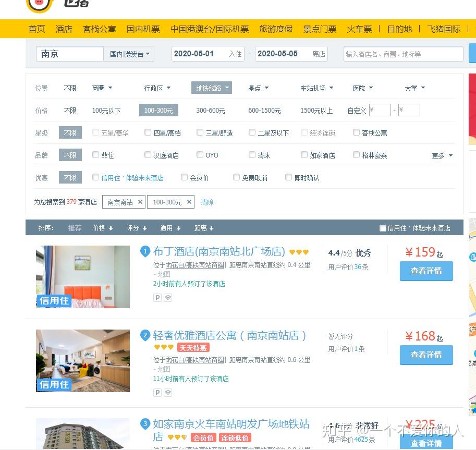The image size is (476, 450).
Task: Expand the 景点 dropdown
Action: [x=259, y=88]
